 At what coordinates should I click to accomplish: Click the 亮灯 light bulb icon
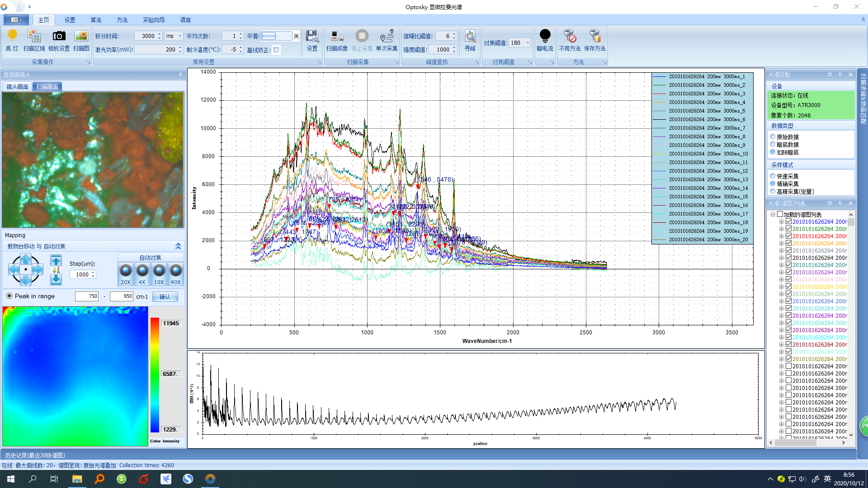tap(12, 36)
